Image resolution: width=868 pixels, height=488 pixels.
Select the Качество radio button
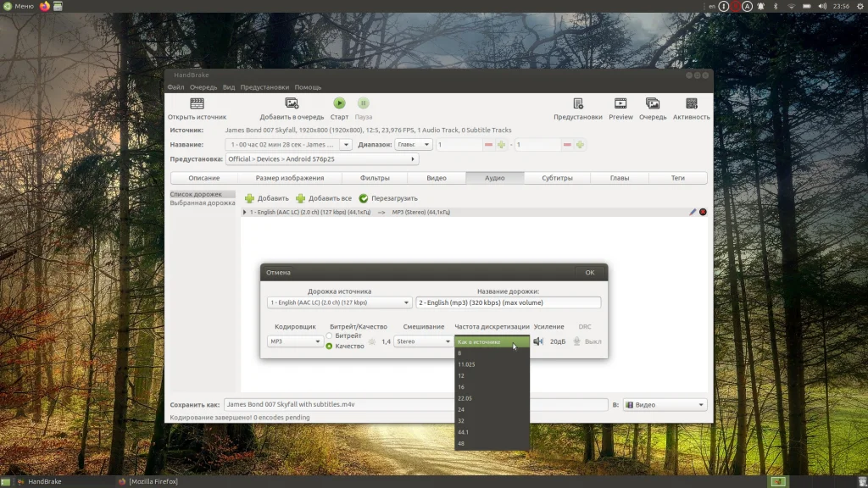tap(330, 346)
